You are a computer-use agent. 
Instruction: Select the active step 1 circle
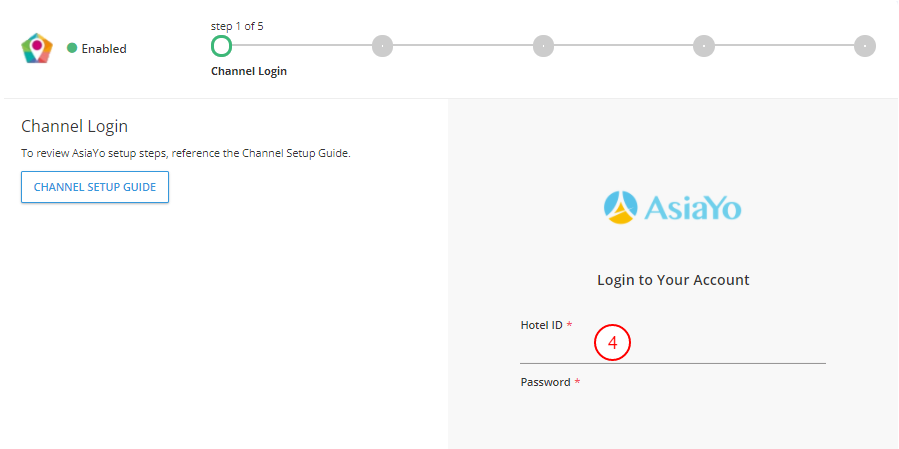pyautogui.click(x=221, y=45)
